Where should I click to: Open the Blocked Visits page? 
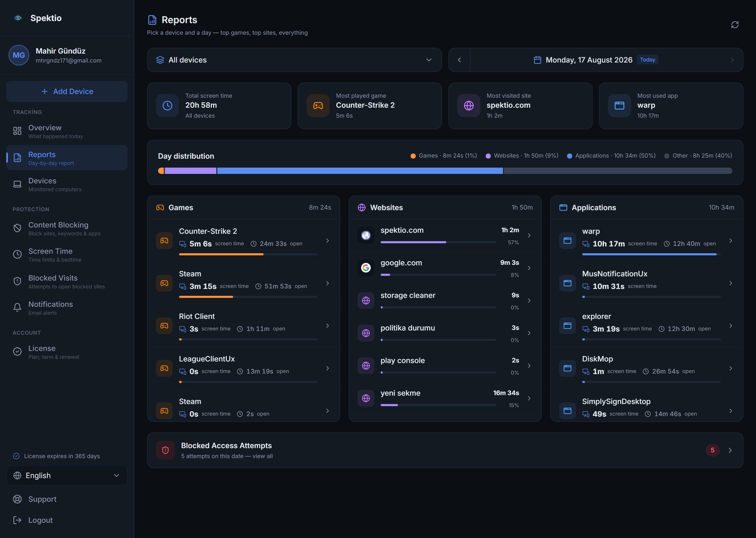pyautogui.click(x=67, y=282)
